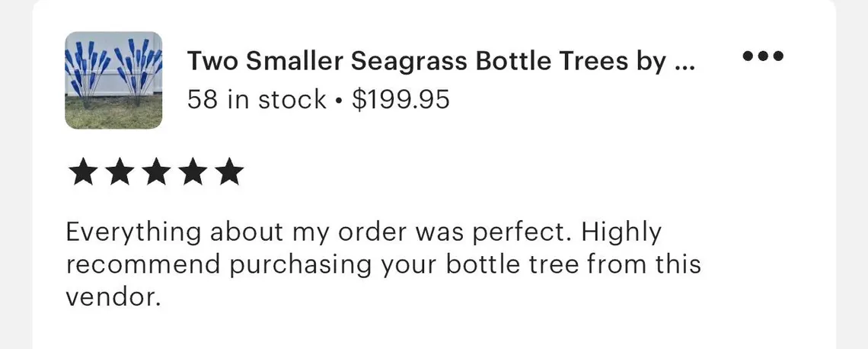Open the three-dot more options menu
The image size is (868, 349).
[763, 56]
